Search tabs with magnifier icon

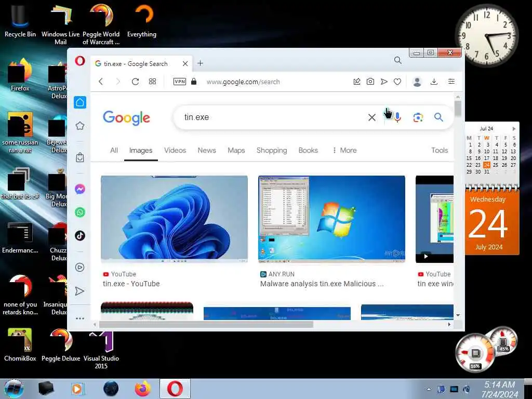[397, 60]
